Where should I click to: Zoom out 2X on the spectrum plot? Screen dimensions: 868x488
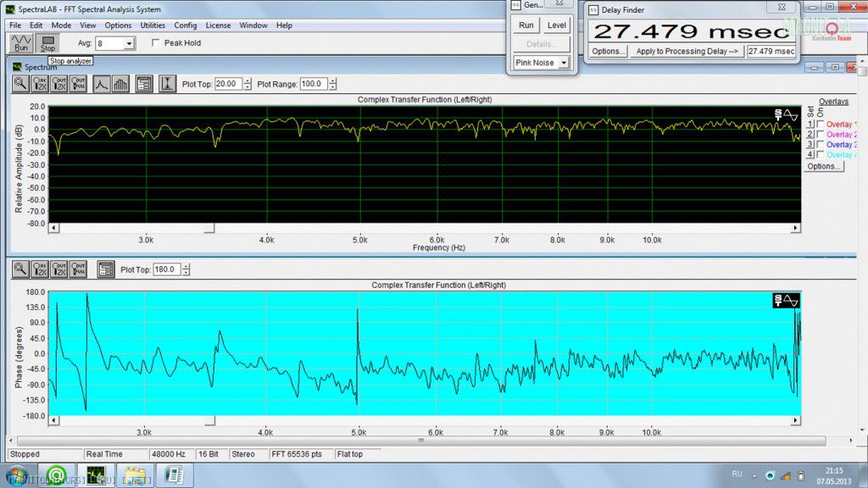[58, 84]
